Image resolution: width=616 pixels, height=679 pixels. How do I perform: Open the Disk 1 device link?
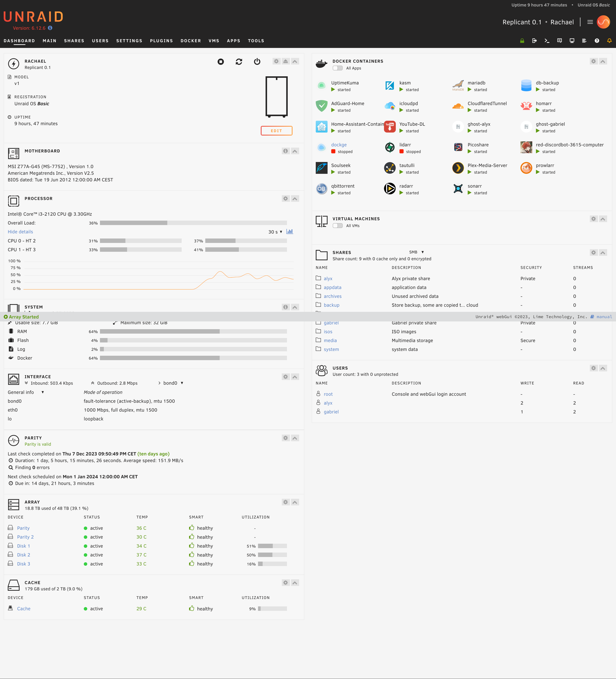(x=24, y=546)
